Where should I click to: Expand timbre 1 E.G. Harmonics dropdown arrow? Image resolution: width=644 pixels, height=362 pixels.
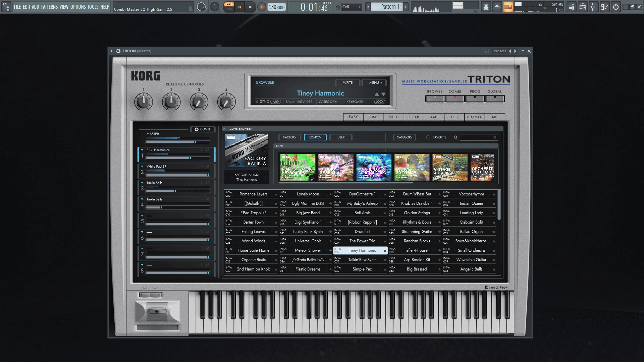pos(142,150)
